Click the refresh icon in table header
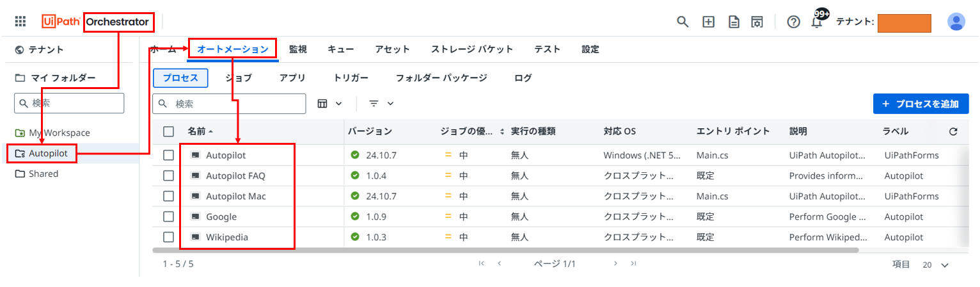Viewport: 980px width, 287px height. pyautogui.click(x=953, y=131)
